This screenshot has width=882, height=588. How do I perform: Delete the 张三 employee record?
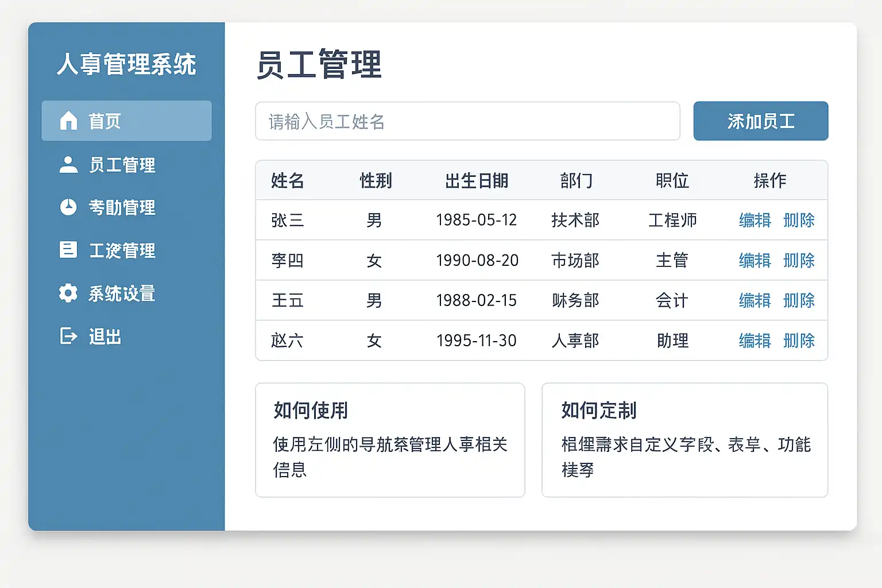[799, 220]
